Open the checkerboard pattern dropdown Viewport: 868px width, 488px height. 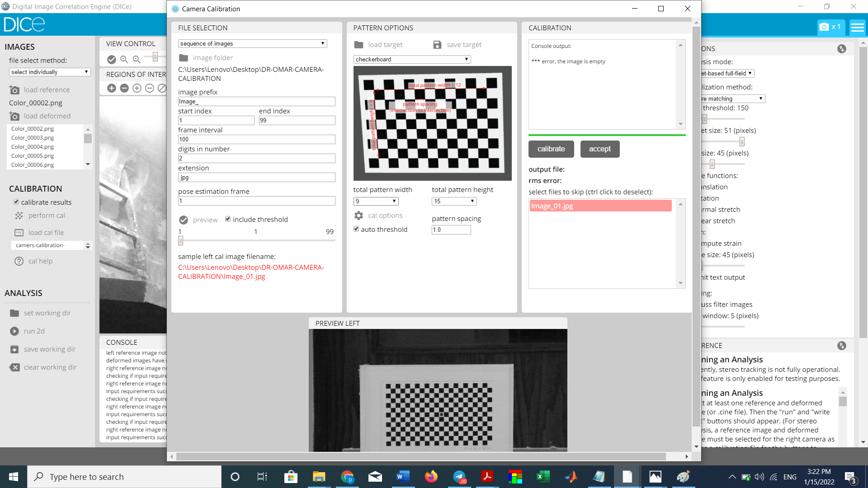411,59
